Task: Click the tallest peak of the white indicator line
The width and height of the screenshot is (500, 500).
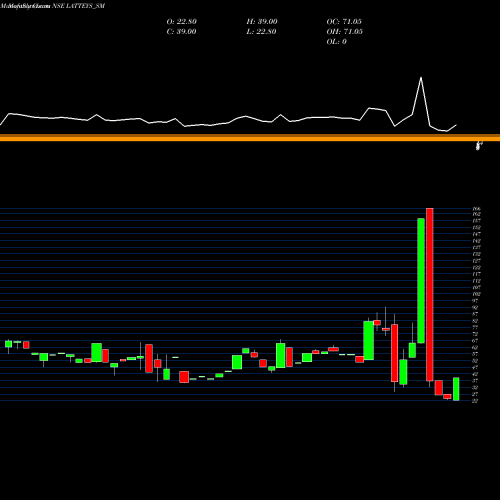Action: [421, 78]
